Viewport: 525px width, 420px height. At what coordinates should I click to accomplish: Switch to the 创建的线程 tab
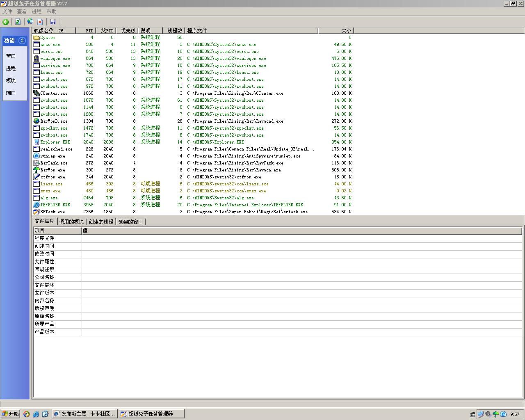pyautogui.click(x=101, y=221)
